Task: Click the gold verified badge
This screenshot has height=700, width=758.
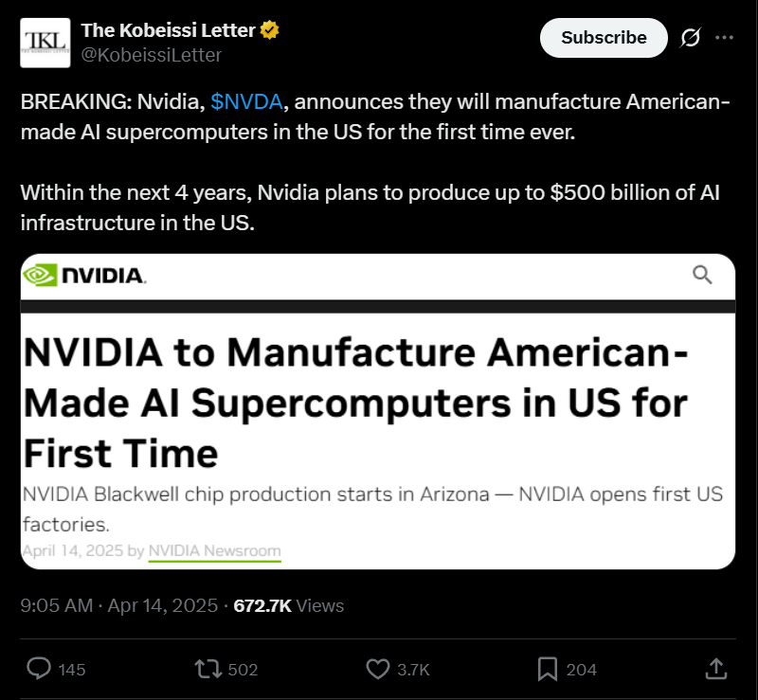Action: (x=270, y=30)
